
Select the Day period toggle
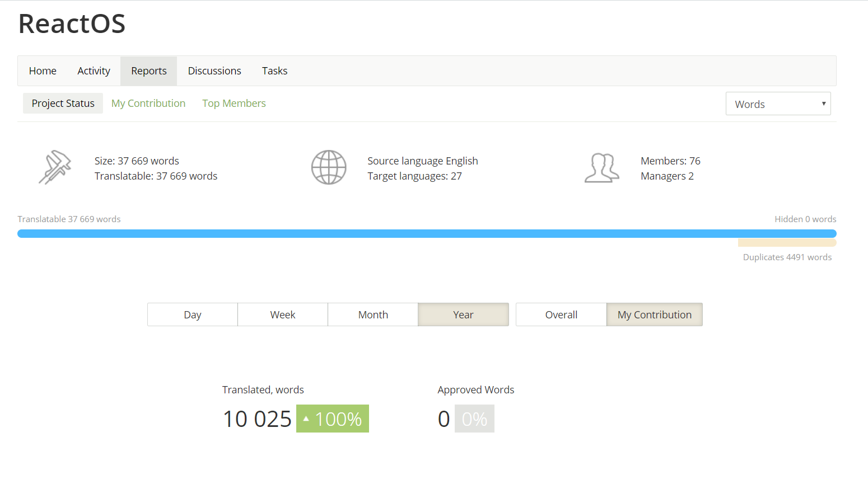point(193,314)
